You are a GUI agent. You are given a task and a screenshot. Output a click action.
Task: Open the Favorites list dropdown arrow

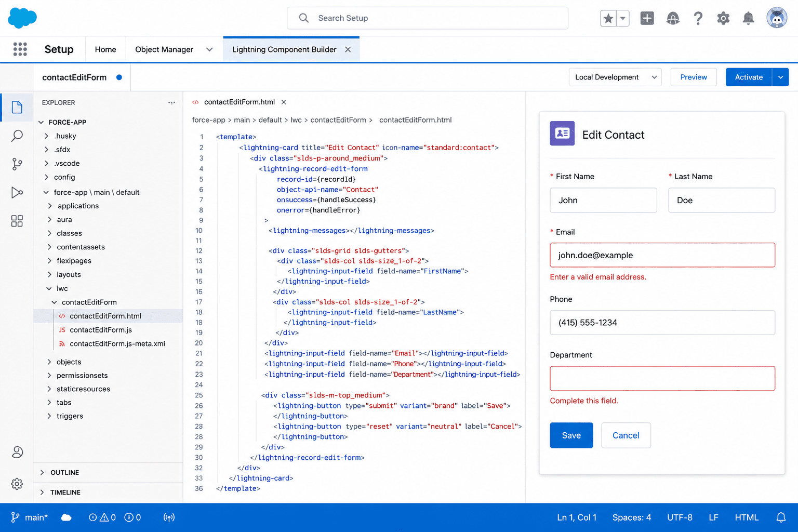(x=622, y=18)
